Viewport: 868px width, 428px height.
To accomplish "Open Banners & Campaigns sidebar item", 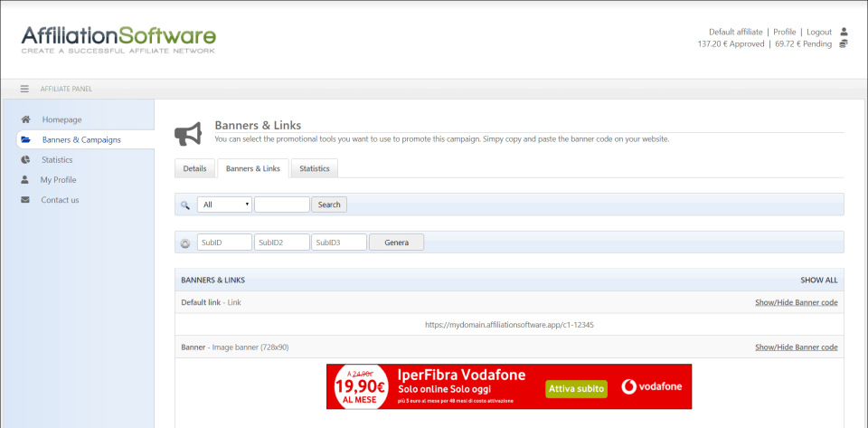I will pyautogui.click(x=81, y=139).
